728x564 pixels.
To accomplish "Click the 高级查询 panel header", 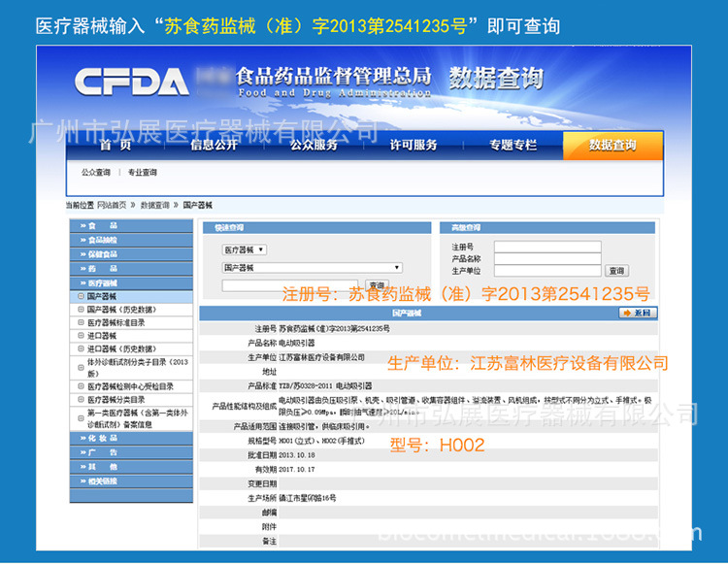I will pos(547,227).
